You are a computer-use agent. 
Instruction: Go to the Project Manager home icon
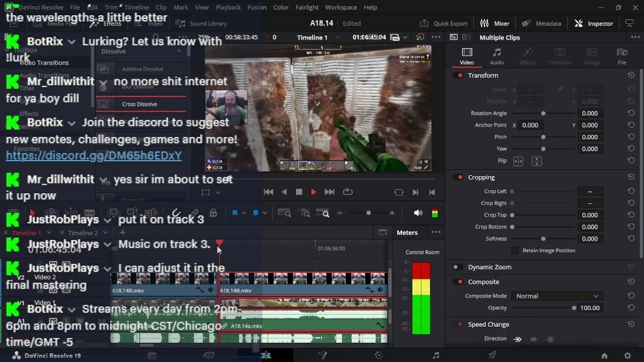(604, 355)
